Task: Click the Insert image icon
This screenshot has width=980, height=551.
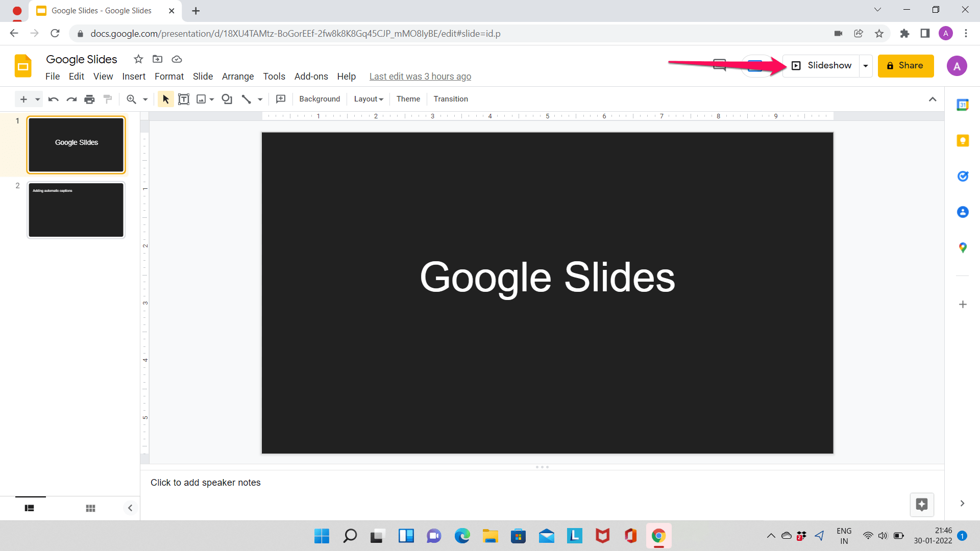Action: pyautogui.click(x=201, y=99)
